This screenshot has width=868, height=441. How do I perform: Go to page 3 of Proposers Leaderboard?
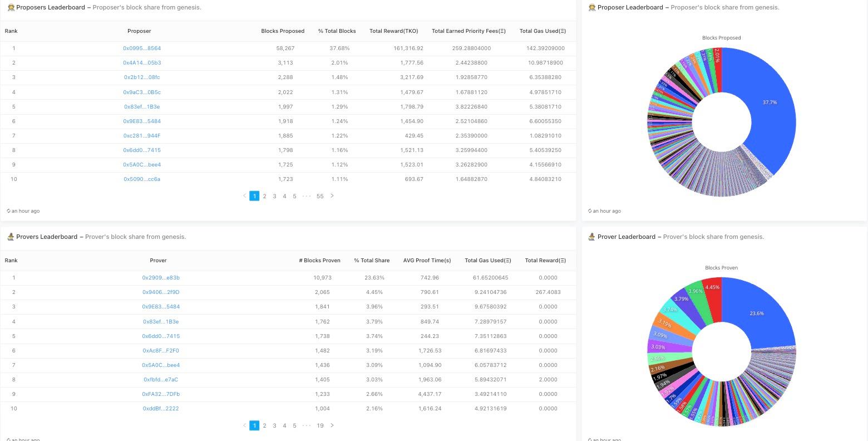click(274, 196)
